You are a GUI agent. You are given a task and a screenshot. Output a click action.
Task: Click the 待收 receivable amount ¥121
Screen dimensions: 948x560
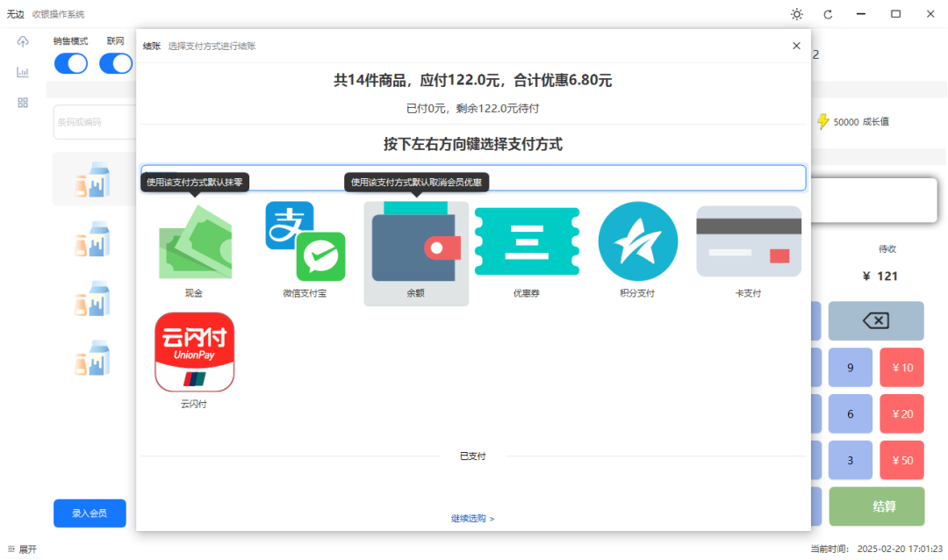pos(880,276)
